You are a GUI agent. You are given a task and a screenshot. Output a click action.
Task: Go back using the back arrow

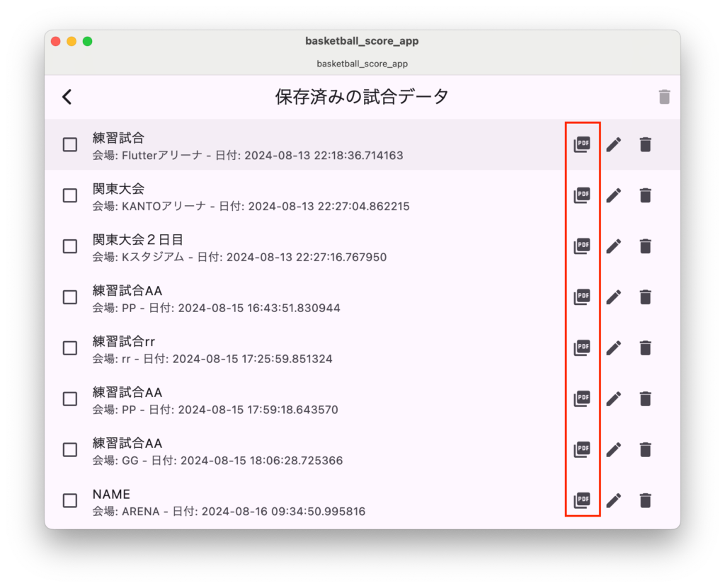67,97
